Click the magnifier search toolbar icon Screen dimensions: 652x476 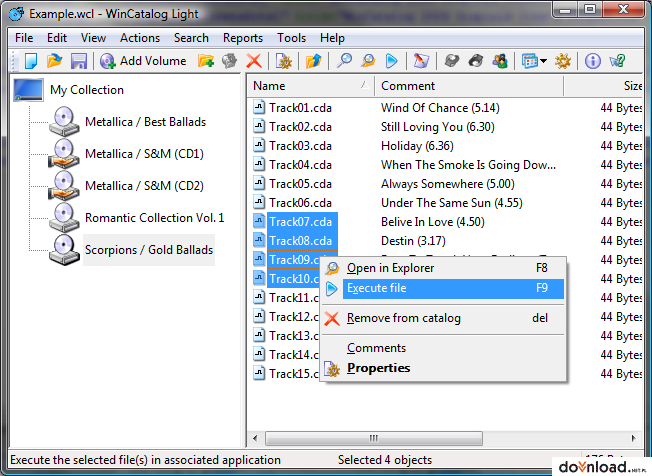(344, 61)
